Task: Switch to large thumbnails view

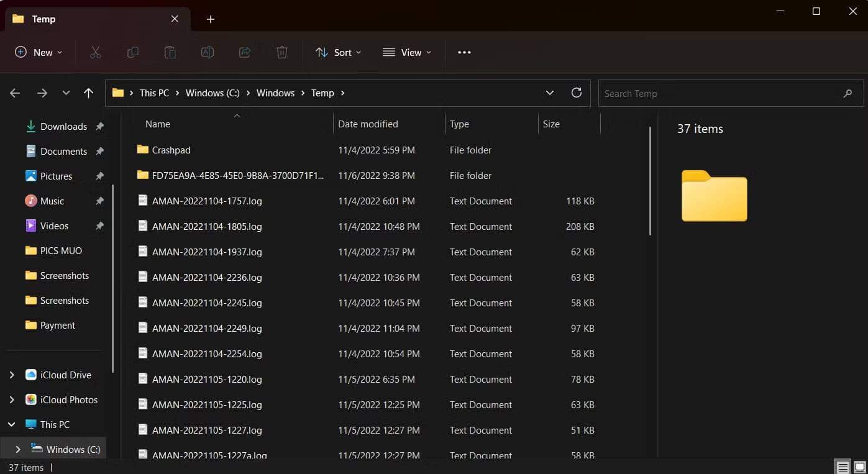Action: 859,466
